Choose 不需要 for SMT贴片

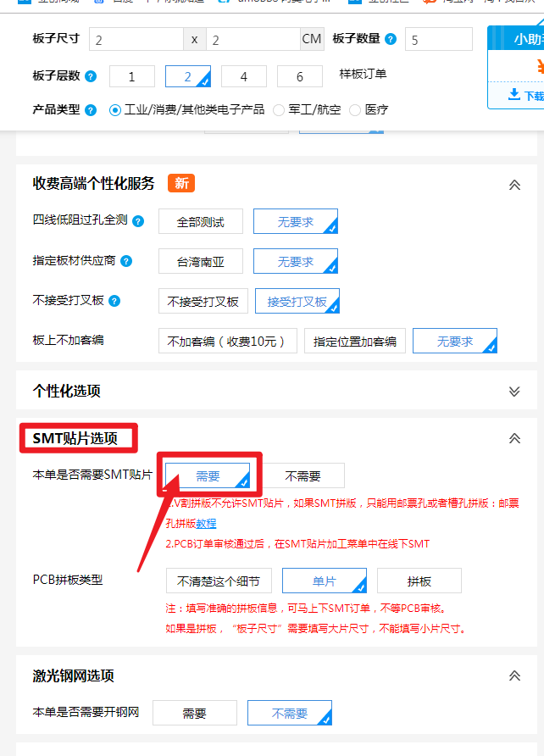click(x=303, y=476)
